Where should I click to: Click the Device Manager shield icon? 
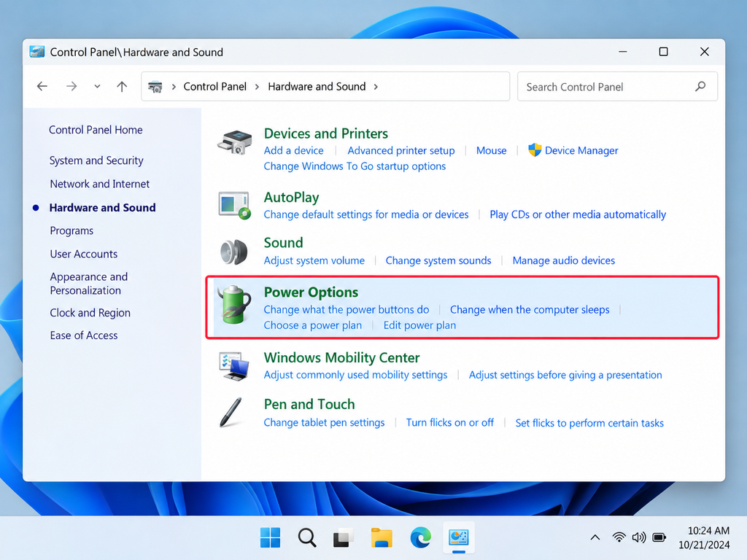535,150
